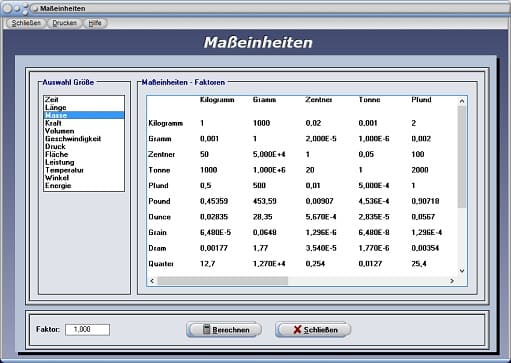This screenshot has width=511, height=363.
Task: Click the red X icon on Schließen
Action: pyautogui.click(x=297, y=330)
